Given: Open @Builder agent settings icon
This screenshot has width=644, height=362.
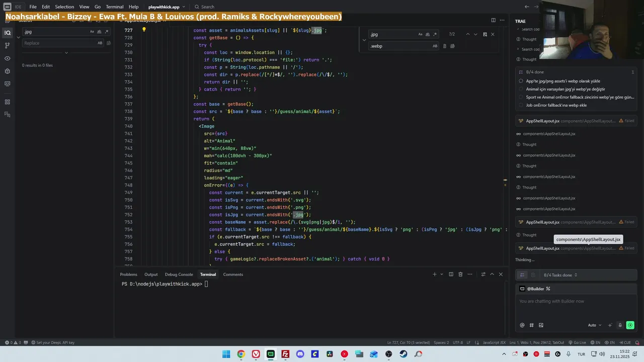Looking at the screenshot, I should tap(548, 289).
